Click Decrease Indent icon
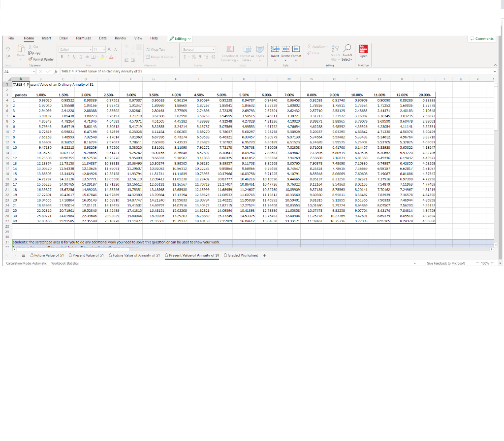 click(126, 60)
